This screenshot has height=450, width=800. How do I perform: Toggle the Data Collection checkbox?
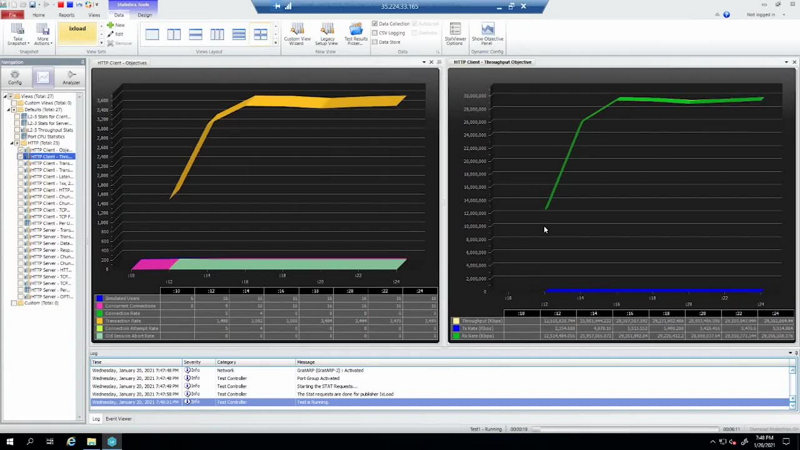coord(375,23)
